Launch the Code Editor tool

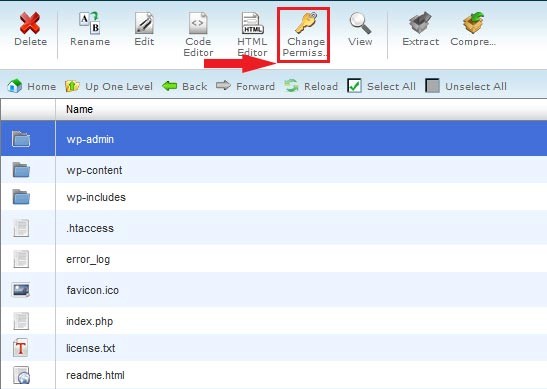coord(198,23)
